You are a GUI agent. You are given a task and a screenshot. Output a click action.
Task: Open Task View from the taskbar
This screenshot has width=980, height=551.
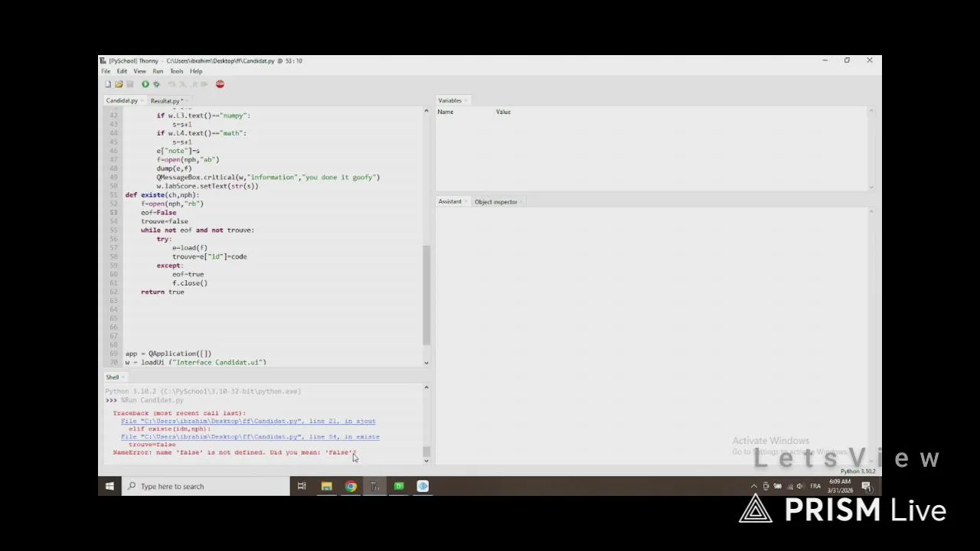point(302,486)
